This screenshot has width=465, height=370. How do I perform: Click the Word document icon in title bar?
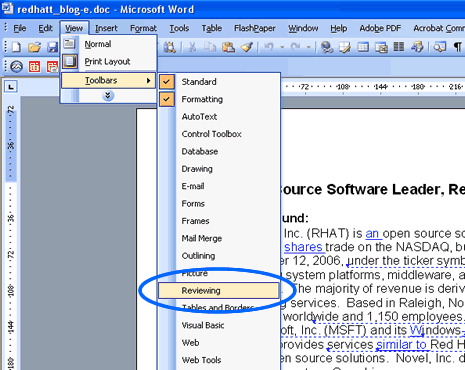click(7, 8)
